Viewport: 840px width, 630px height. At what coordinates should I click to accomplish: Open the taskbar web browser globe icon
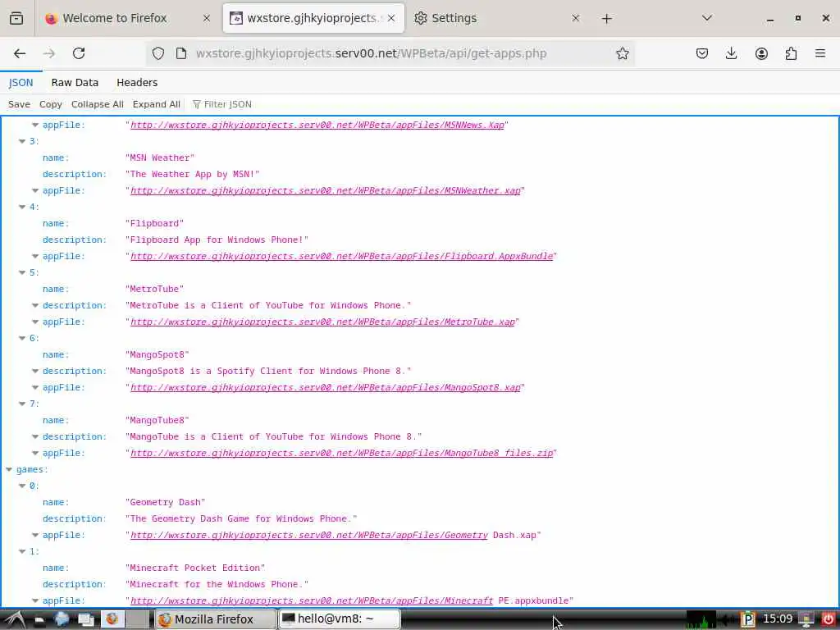[x=62, y=619]
